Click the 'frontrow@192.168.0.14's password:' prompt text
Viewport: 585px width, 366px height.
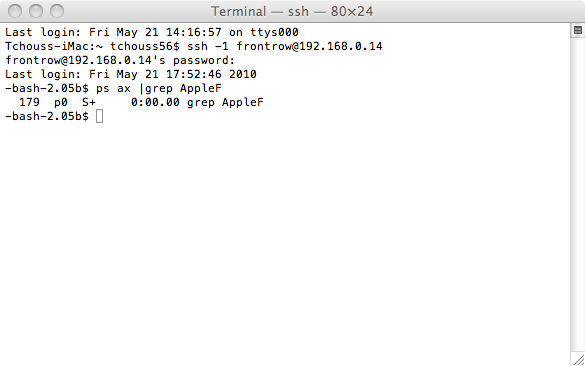[120, 60]
